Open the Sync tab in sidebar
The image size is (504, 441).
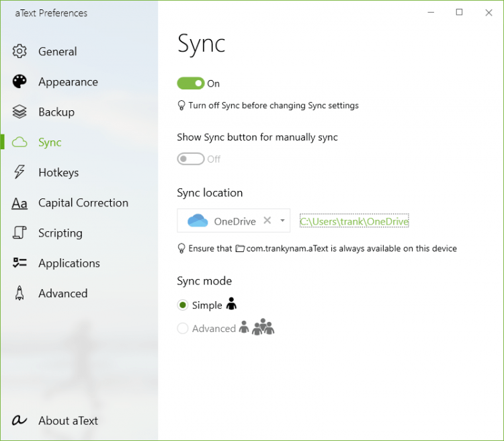[x=50, y=143]
